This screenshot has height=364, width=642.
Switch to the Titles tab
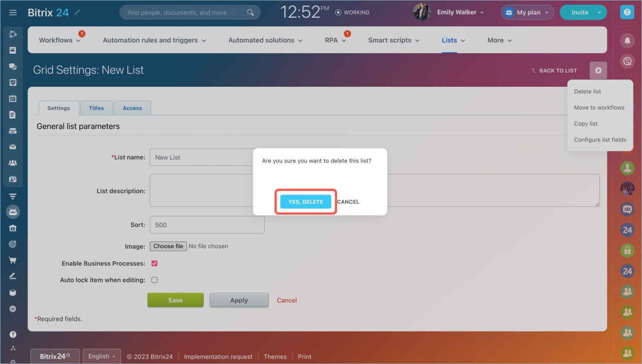pyautogui.click(x=96, y=108)
